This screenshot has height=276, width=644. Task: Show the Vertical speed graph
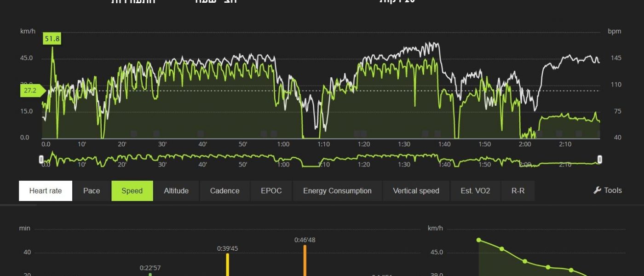(416, 191)
